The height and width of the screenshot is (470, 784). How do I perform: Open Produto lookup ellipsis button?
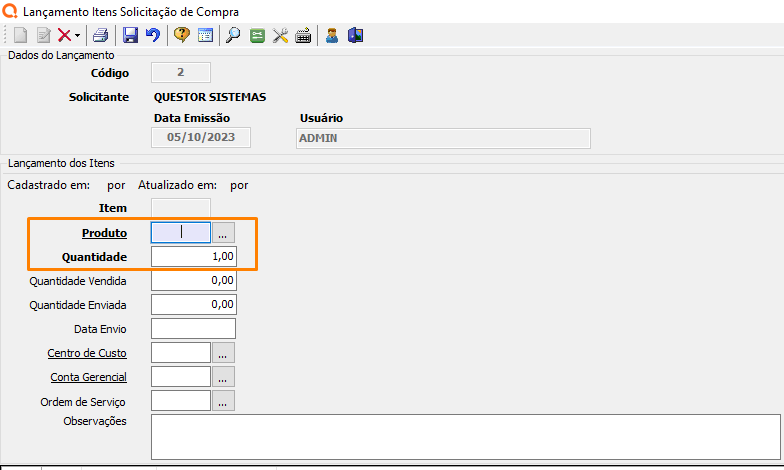click(x=223, y=233)
